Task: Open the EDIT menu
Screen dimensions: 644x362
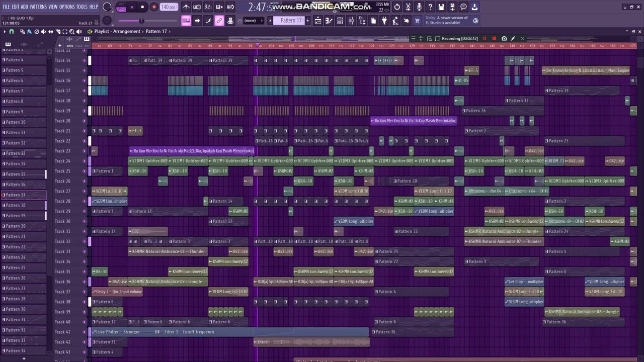Action: 16,7
